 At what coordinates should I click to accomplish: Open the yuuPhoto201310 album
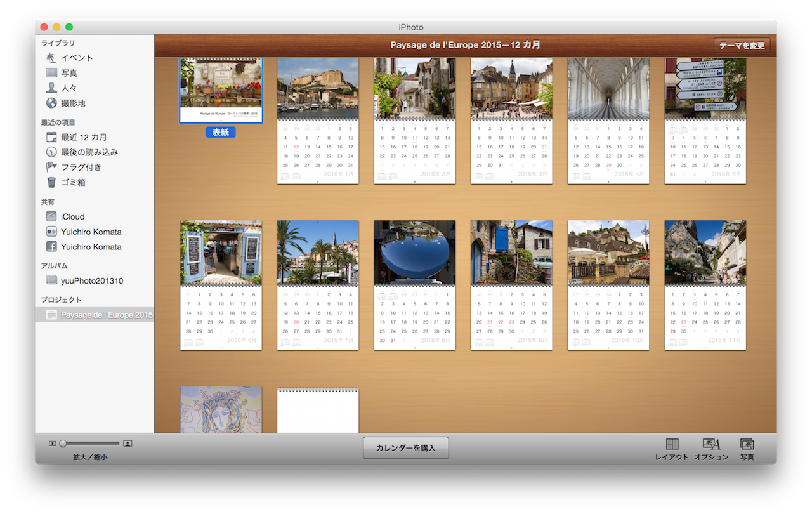click(x=91, y=281)
